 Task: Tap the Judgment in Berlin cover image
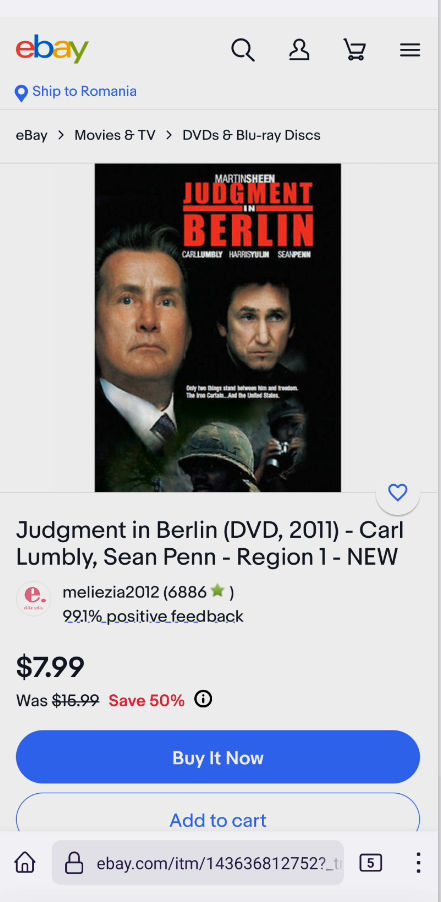pyautogui.click(x=218, y=327)
